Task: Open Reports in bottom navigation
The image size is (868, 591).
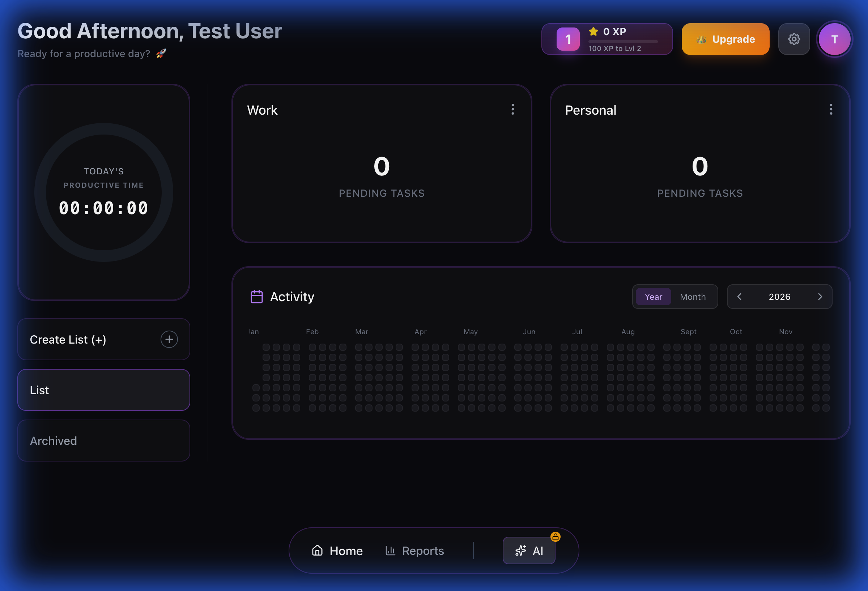Action: pos(414,550)
